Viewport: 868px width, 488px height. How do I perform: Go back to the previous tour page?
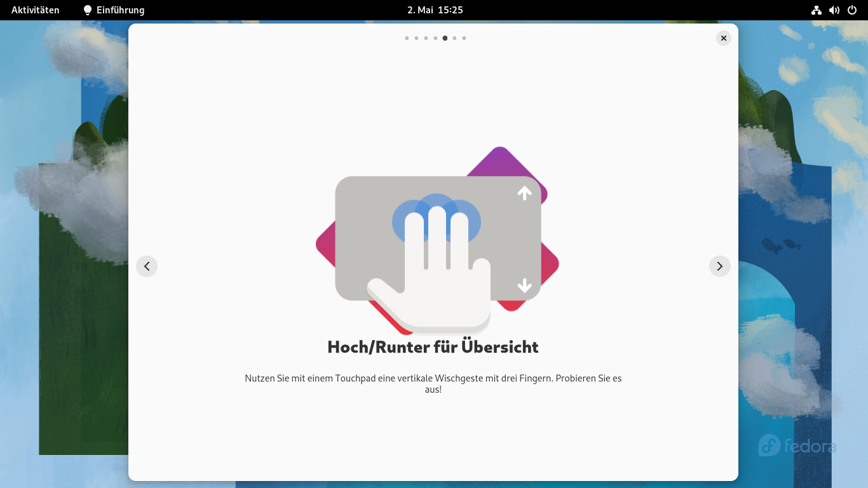click(147, 266)
